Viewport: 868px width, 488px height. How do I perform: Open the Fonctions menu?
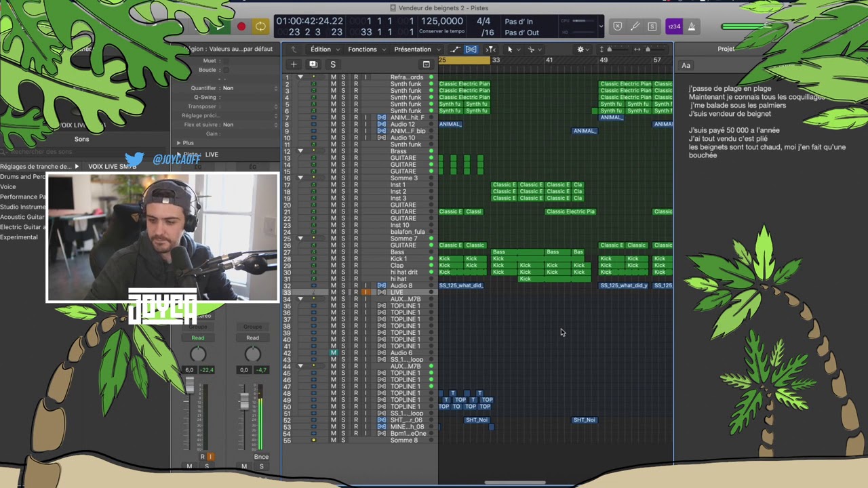point(366,49)
